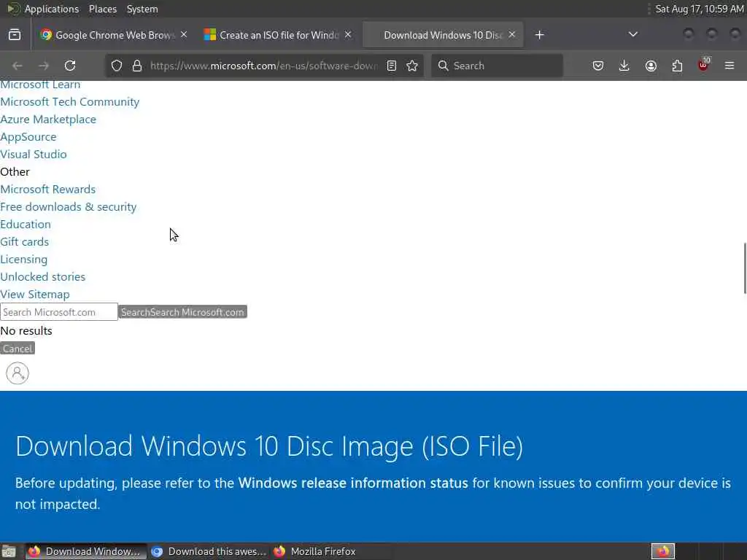Save page to Pocket
This screenshot has height=560, width=747.
pos(598,66)
